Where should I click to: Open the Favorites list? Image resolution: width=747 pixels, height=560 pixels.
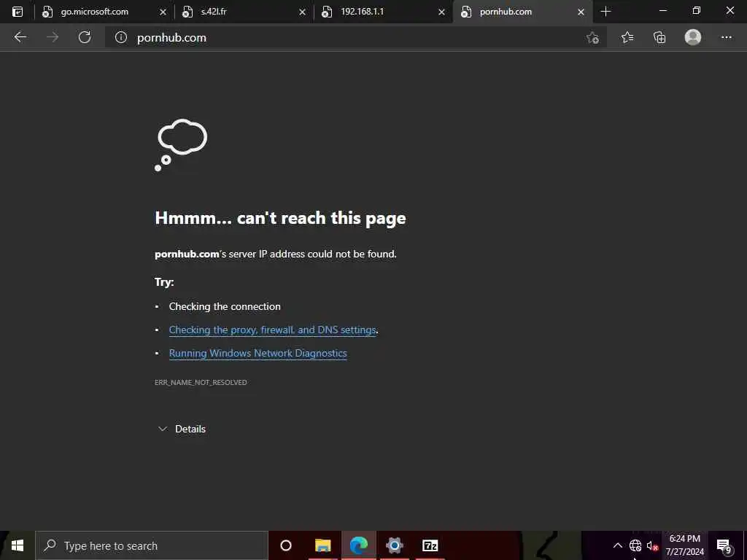click(627, 37)
